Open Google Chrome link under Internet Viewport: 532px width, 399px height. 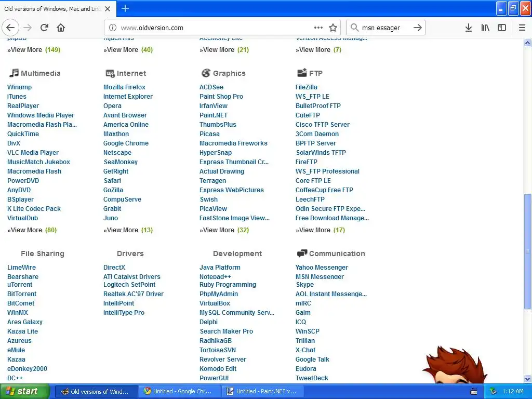click(x=126, y=143)
